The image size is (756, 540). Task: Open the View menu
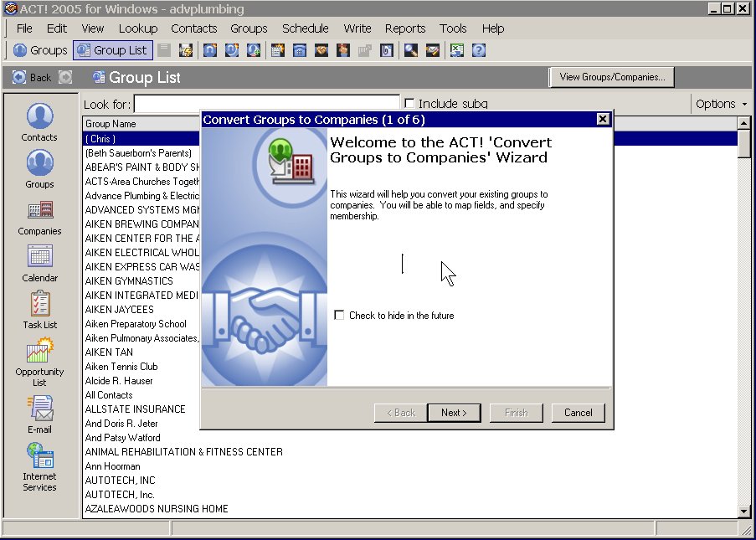(x=93, y=28)
